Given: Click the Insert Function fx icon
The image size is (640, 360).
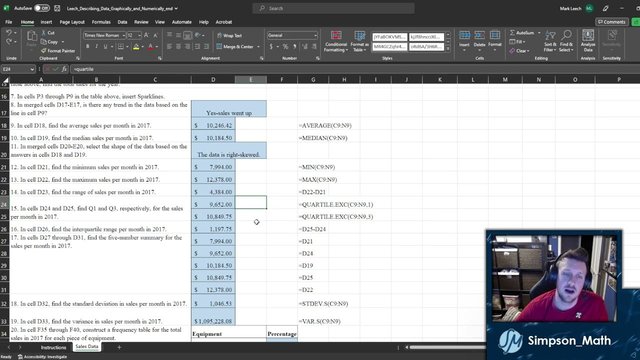Looking at the screenshot, I should tap(64, 69).
